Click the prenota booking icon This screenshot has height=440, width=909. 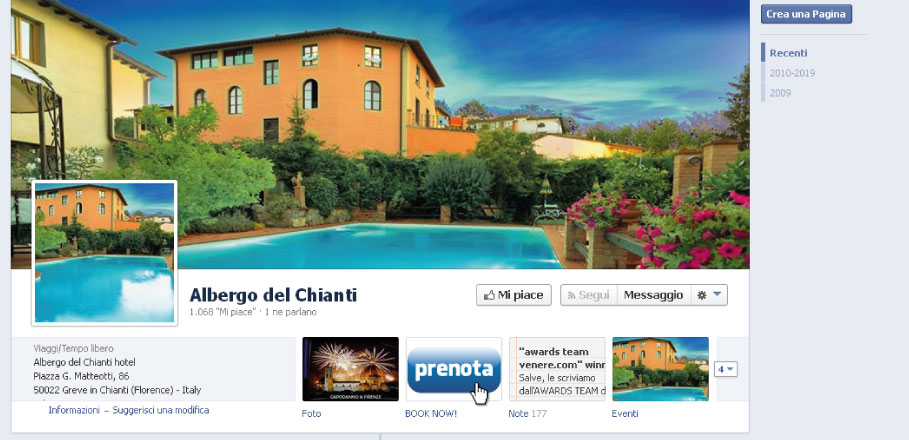454,369
